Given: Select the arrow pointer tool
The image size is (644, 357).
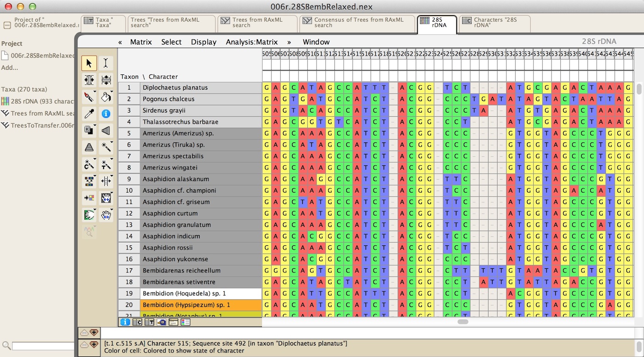Looking at the screenshot, I should tap(89, 63).
